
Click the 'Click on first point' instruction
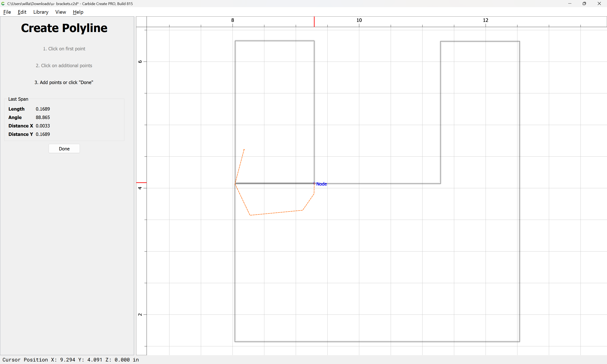coord(64,49)
